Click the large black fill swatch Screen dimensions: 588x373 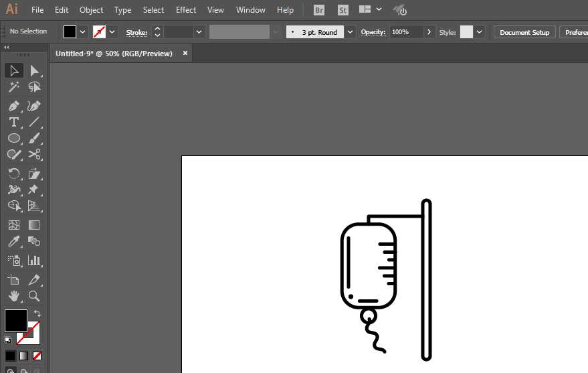point(16,320)
